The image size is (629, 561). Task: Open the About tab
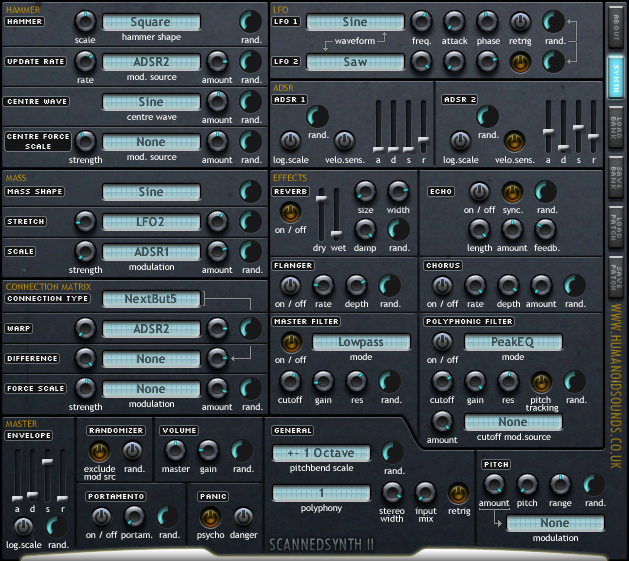click(x=617, y=26)
